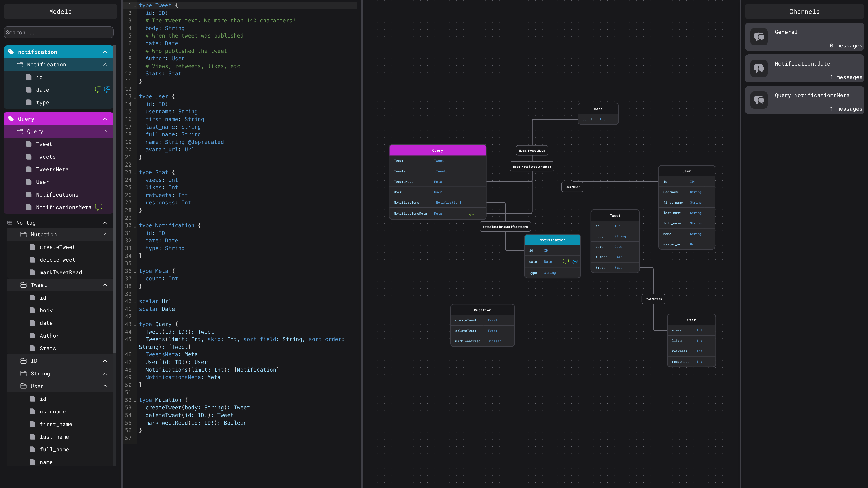
Task: Click the Query tag icon in sidebar
Action: [x=11, y=119]
